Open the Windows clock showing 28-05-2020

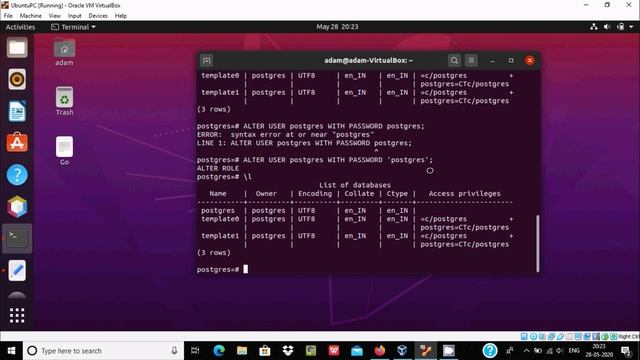click(599, 351)
